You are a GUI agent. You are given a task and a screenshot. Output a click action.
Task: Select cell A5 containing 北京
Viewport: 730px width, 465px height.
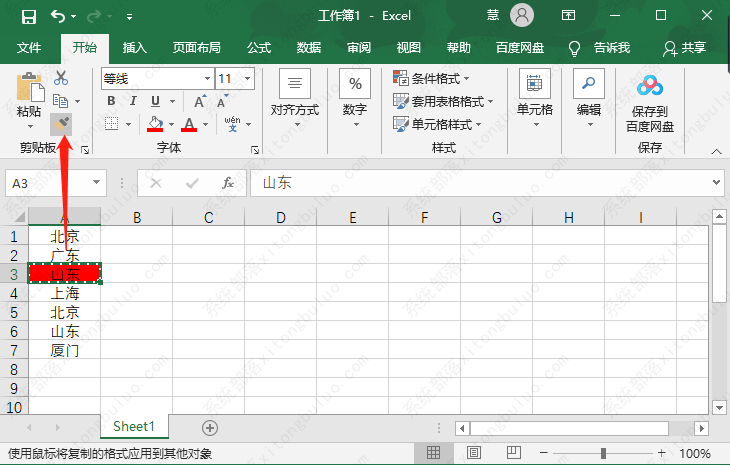[x=64, y=312]
